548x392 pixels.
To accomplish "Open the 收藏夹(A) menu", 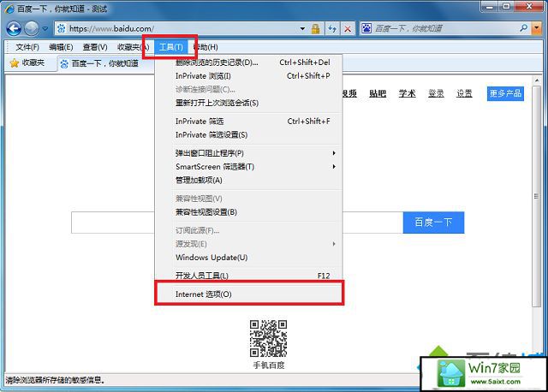I will pyautogui.click(x=133, y=47).
